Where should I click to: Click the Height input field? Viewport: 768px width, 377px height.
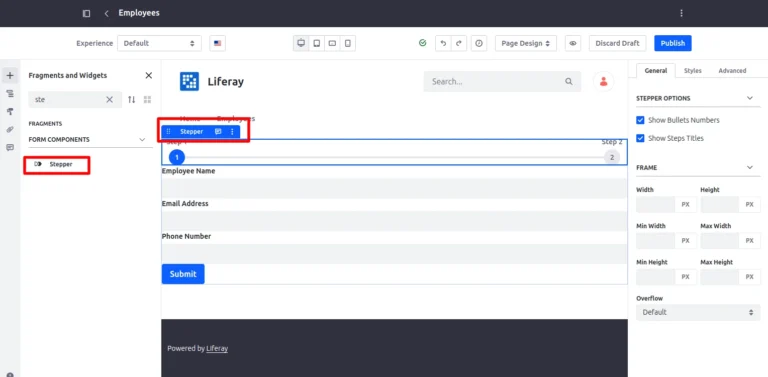click(x=720, y=205)
